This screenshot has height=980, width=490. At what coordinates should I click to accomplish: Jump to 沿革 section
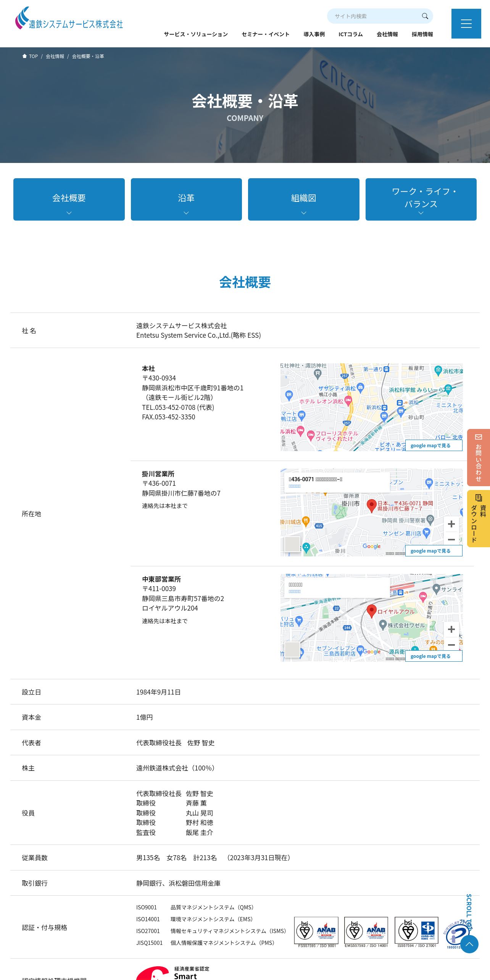pyautogui.click(x=186, y=199)
